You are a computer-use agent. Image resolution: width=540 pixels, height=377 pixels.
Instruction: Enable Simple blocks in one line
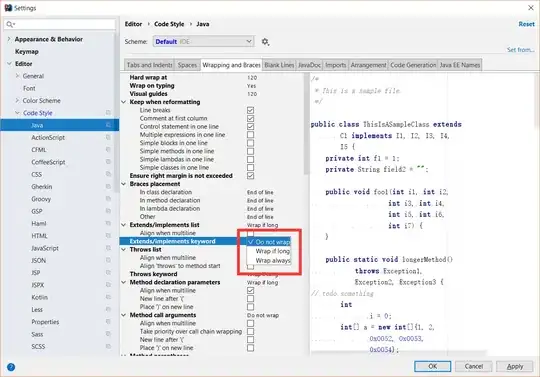[x=250, y=143]
